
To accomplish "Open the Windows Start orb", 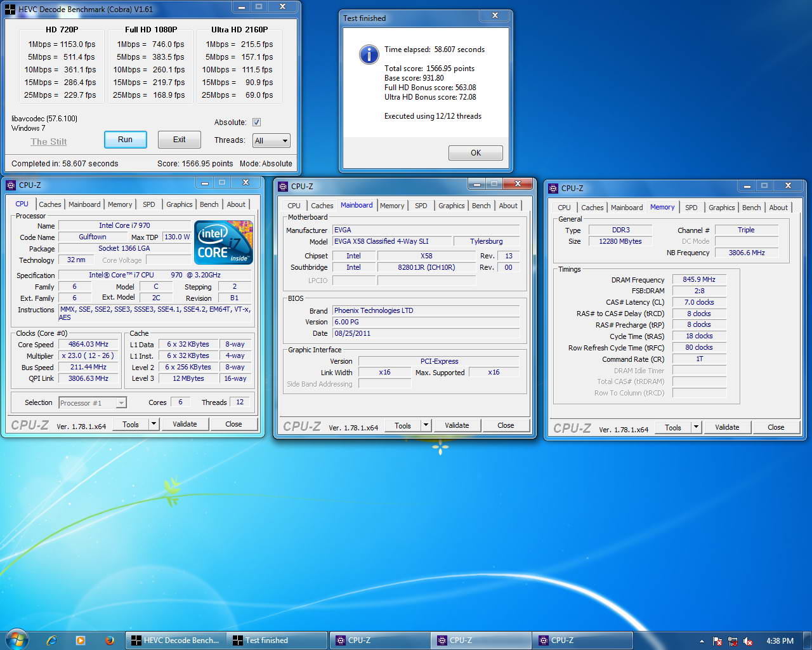I will [x=17, y=640].
